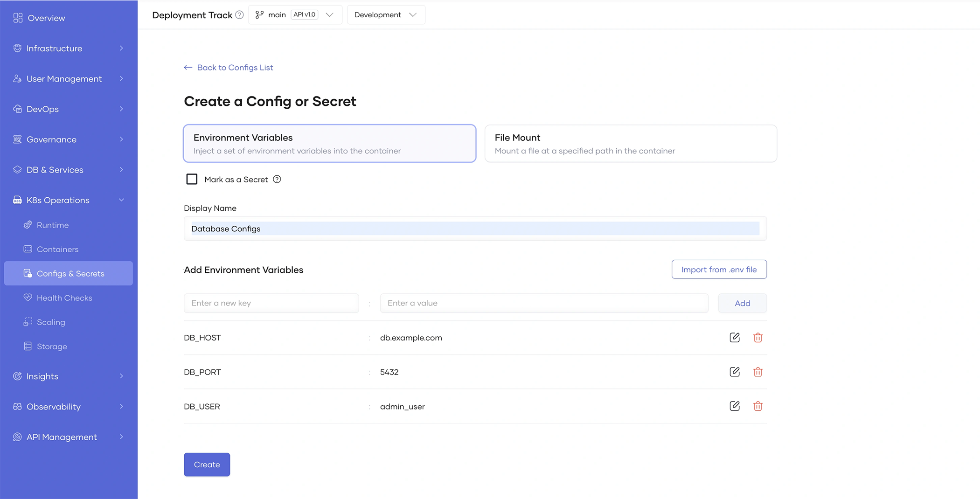Open the Runtime section icon

28,225
